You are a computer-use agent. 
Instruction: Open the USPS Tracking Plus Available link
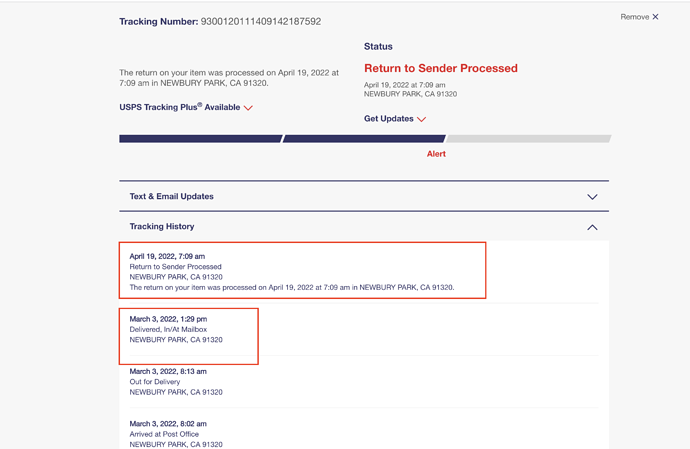tap(180, 107)
